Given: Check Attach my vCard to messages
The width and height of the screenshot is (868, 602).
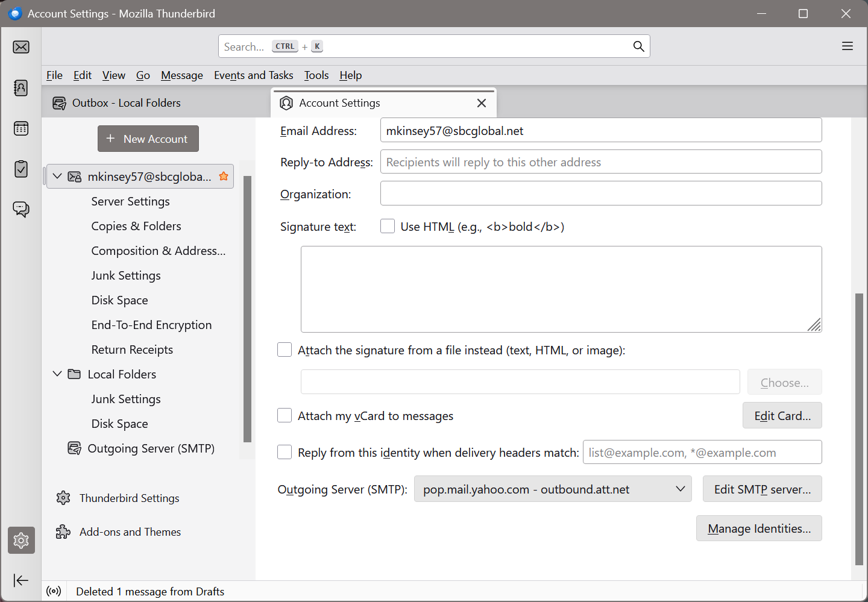Looking at the screenshot, I should [285, 416].
